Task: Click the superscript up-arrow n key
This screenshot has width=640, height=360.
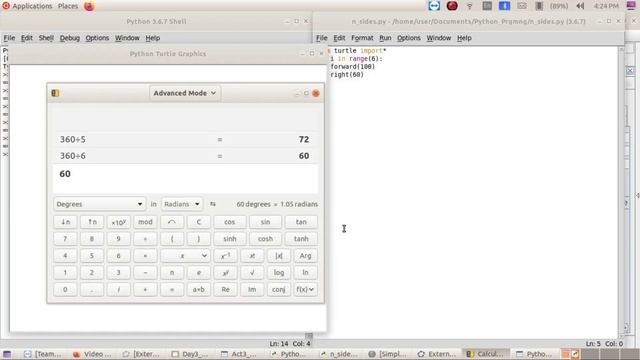Action: 92,222
